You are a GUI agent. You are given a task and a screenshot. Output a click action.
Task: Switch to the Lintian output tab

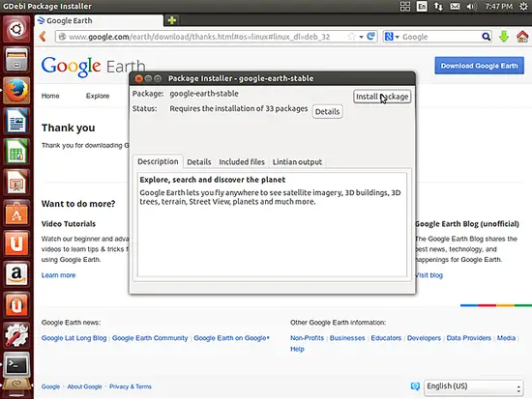[x=297, y=162]
